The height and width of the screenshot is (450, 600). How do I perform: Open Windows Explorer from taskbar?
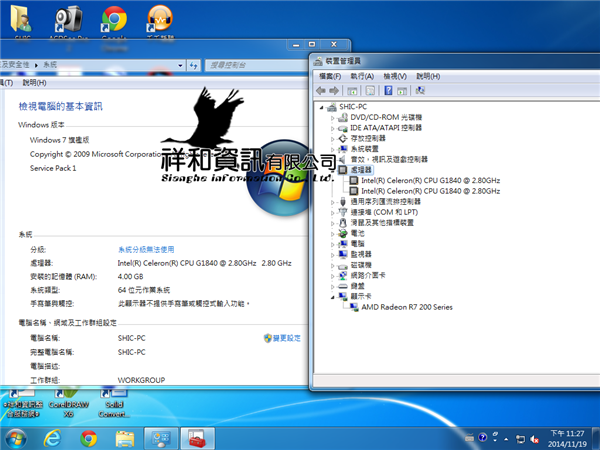click(125, 439)
